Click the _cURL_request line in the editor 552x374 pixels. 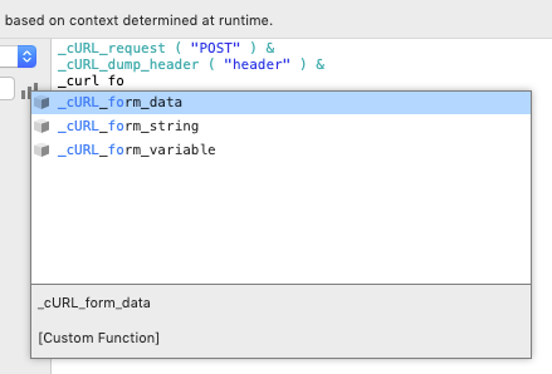(x=166, y=48)
